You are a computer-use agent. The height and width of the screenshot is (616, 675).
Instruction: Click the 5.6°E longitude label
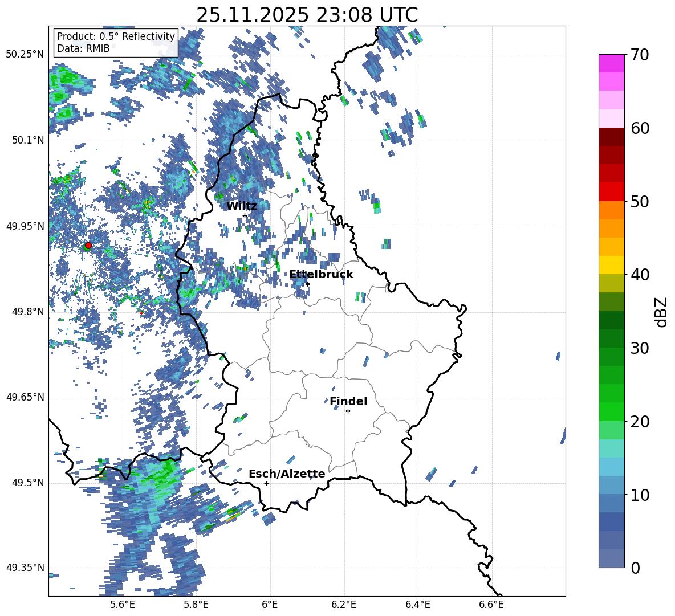pos(122,605)
